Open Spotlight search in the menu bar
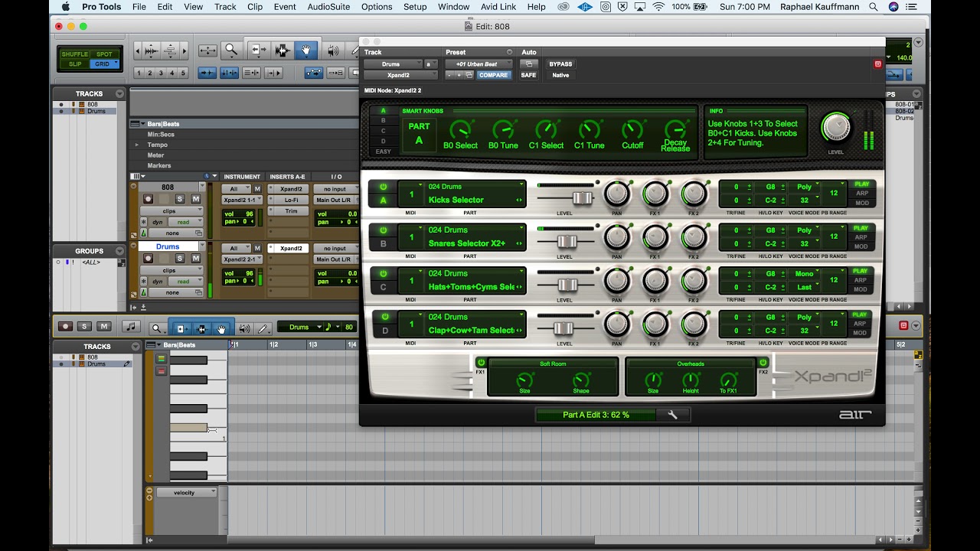 874,7
